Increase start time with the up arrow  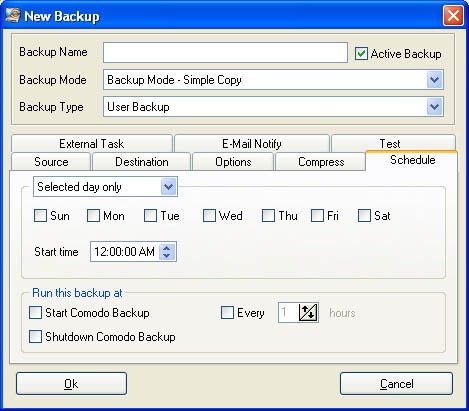167,248
